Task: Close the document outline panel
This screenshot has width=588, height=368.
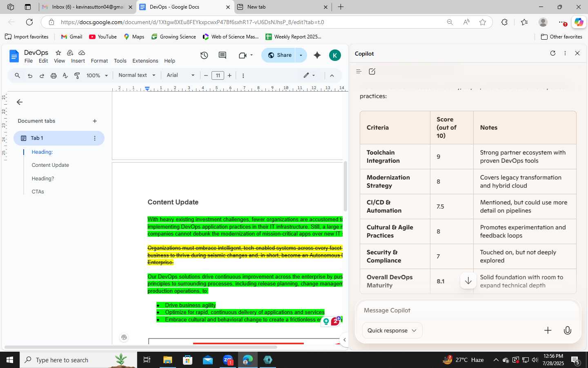Action: click(20, 102)
